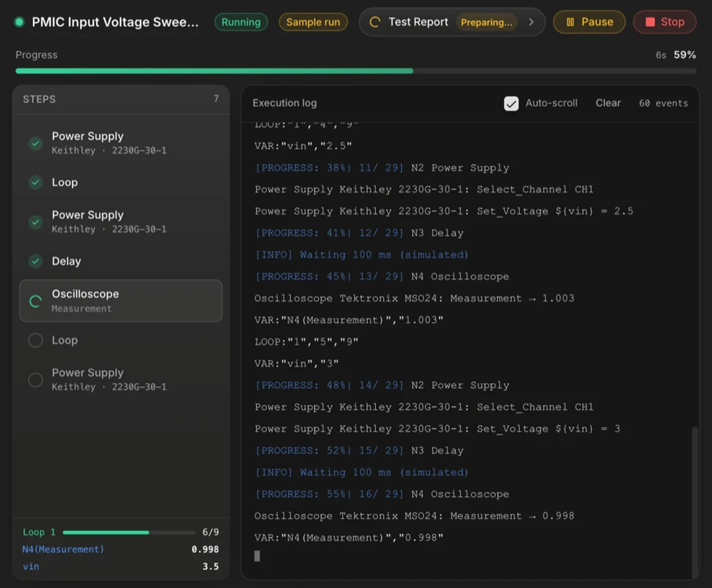
Task: Click check icon of second Power Supply step
Action: point(36,222)
